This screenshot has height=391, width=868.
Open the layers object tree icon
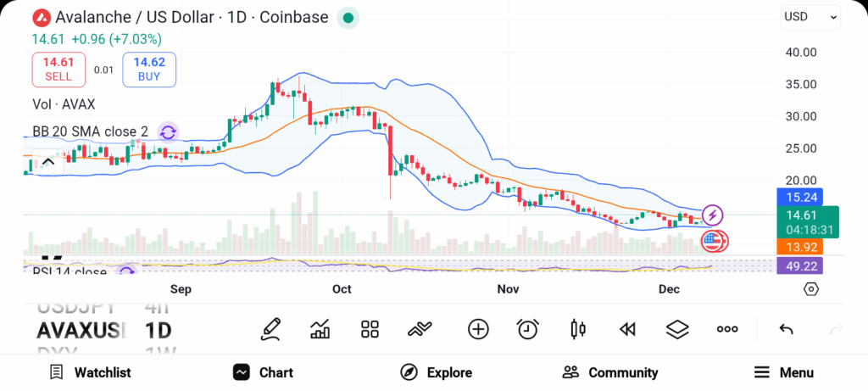point(677,329)
